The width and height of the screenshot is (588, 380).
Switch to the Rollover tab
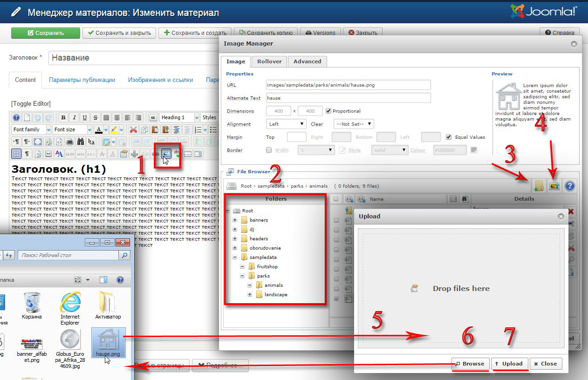click(x=269, y=61)
